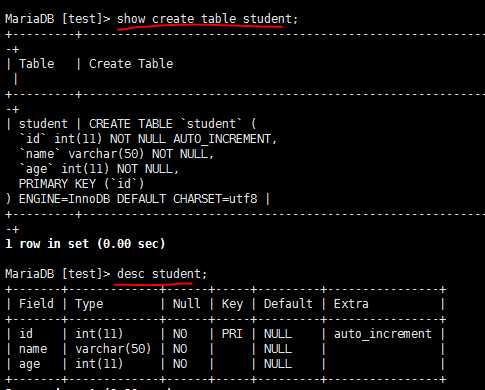
Task: Click the 'NULL' Default cell in age row
Action: [x=278, y=364]
